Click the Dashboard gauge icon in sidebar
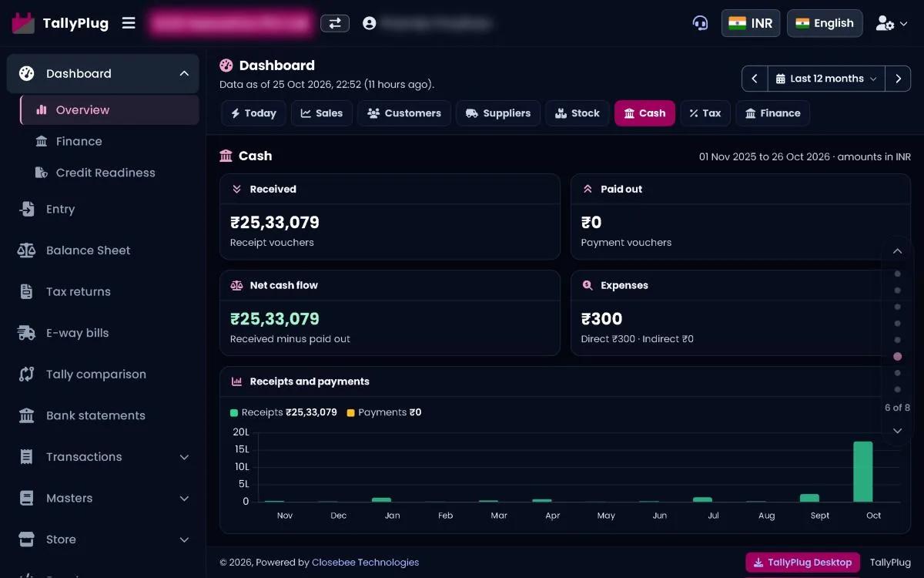 pyautogui.click(x=27, y=74)
